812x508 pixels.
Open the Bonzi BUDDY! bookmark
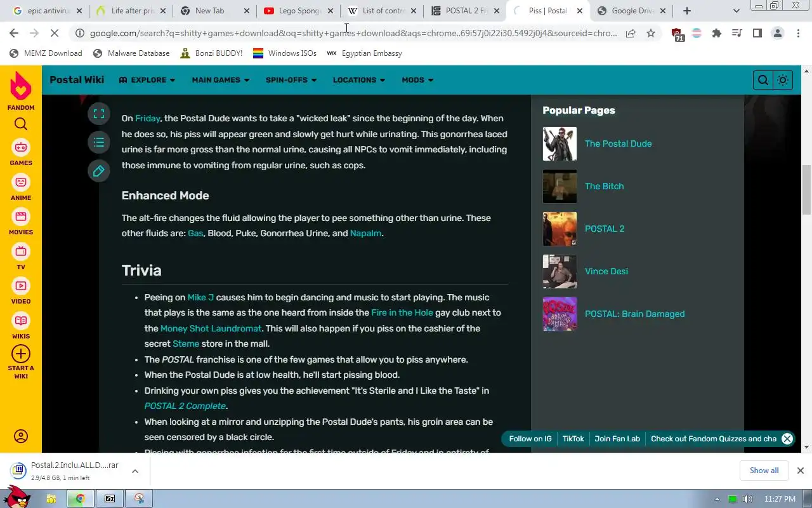click(211, 53)
